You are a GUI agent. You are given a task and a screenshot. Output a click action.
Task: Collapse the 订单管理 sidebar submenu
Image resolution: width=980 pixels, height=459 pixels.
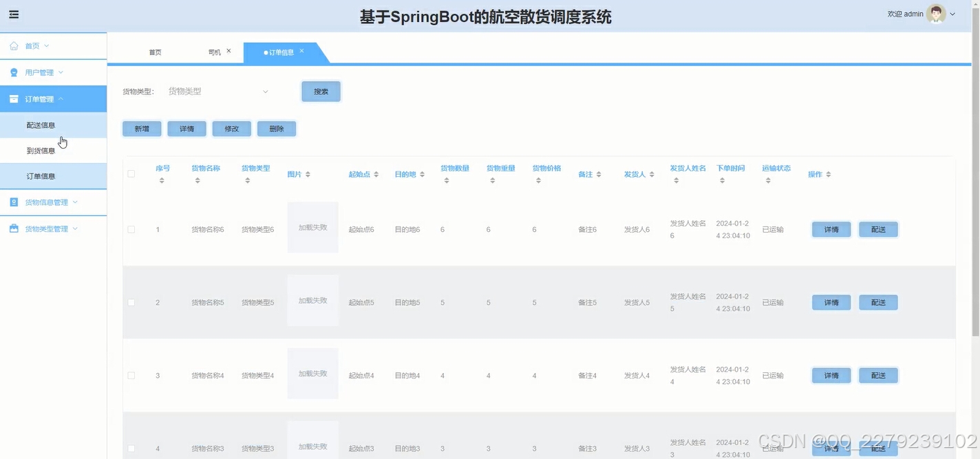point(60,98)
